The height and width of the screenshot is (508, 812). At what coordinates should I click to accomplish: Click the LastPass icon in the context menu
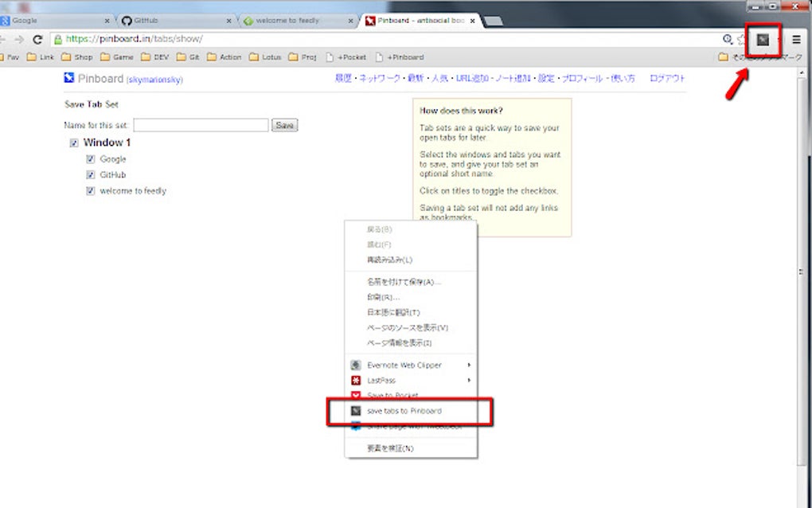[355, 380]
